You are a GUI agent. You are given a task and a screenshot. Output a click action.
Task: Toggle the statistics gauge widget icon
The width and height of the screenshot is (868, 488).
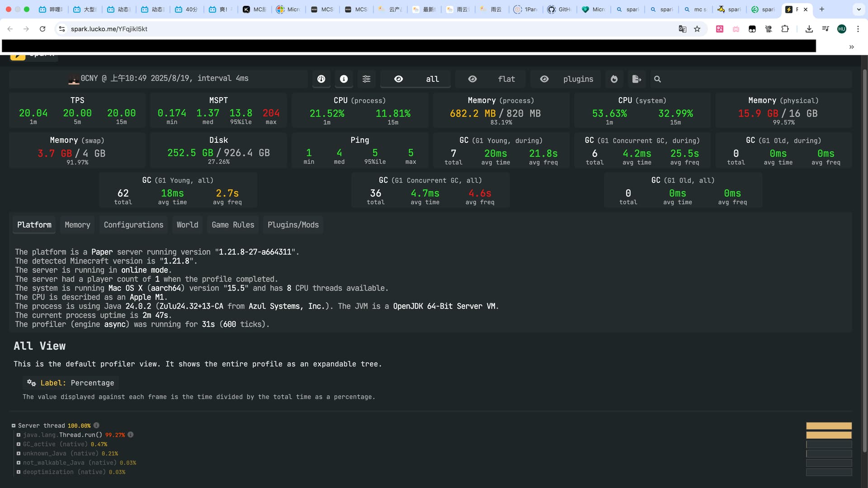[321, 79]
